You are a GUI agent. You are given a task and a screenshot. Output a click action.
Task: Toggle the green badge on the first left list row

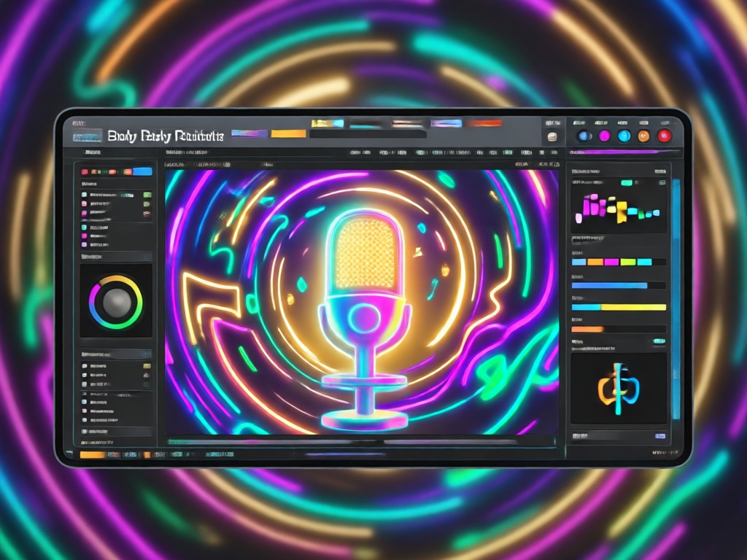tap(147, 195)
